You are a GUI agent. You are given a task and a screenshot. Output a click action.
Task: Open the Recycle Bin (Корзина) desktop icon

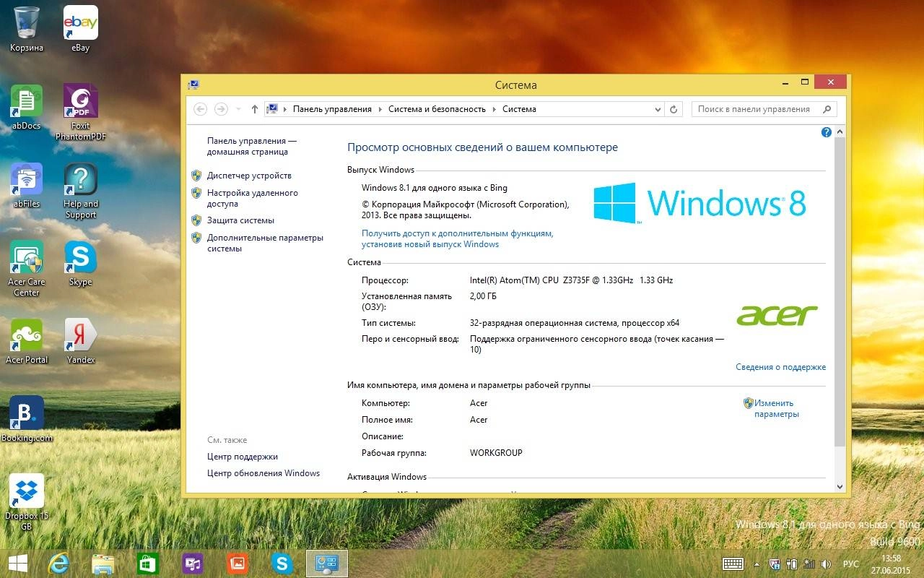[26, 29]
